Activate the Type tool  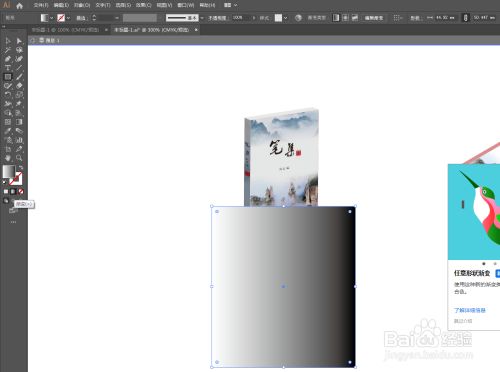point(8,68)
